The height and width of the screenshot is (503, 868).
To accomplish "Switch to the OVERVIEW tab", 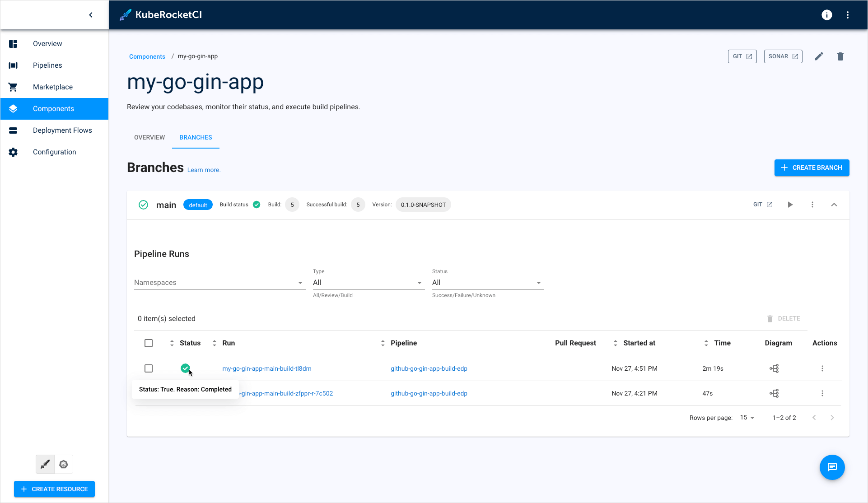I will [x=149, y=137].
